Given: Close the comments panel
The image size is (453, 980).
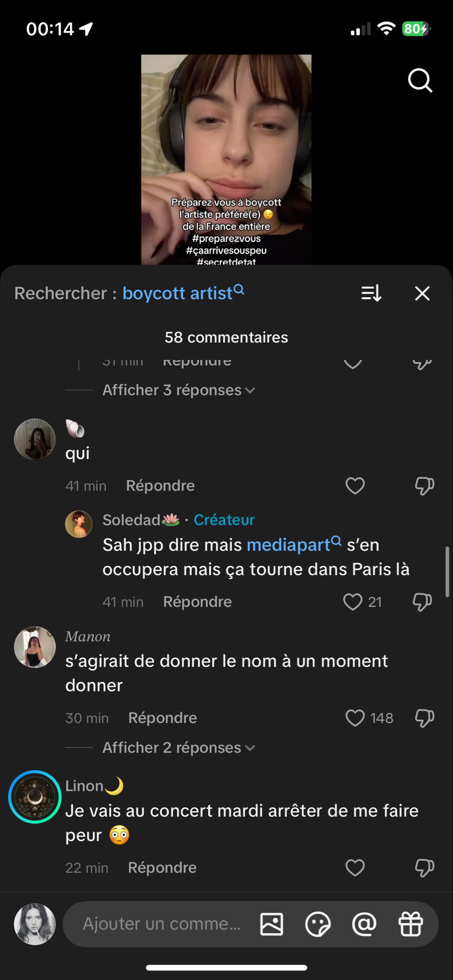Looking at the screenshot, I should pyautogui.click(x=422, y=293).
